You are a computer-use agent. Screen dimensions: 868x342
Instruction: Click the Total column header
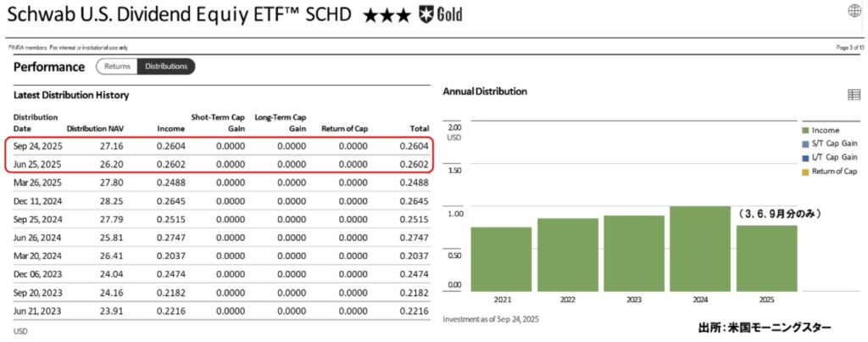(419, 129)
